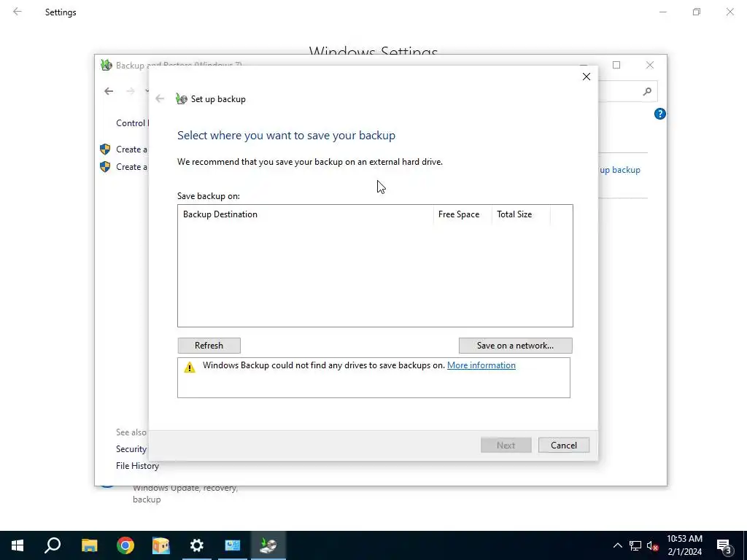Open taskbar Search
This screenshot has height=560, width=747.
point(53,545)
